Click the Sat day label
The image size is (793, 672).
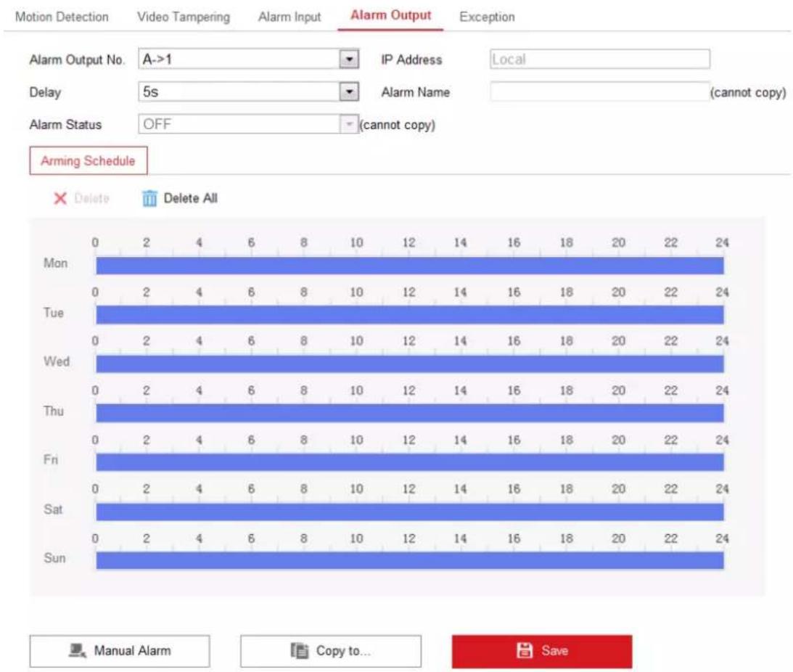pyautogui.click(x=53, y=509)
